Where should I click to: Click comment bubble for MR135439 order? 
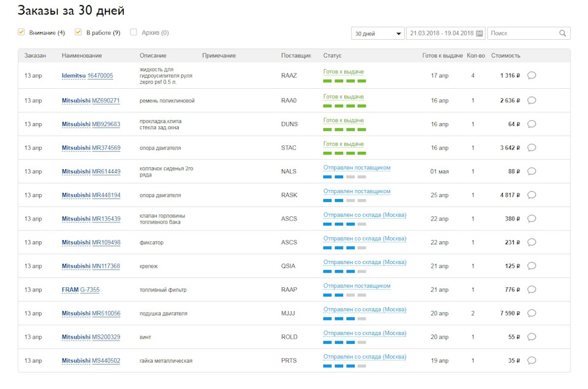pyautogui.click(x=532, y=219)
